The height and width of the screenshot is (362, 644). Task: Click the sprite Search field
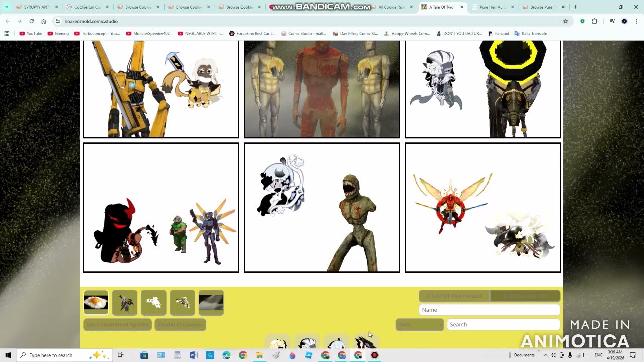click(x=503, y=324)
